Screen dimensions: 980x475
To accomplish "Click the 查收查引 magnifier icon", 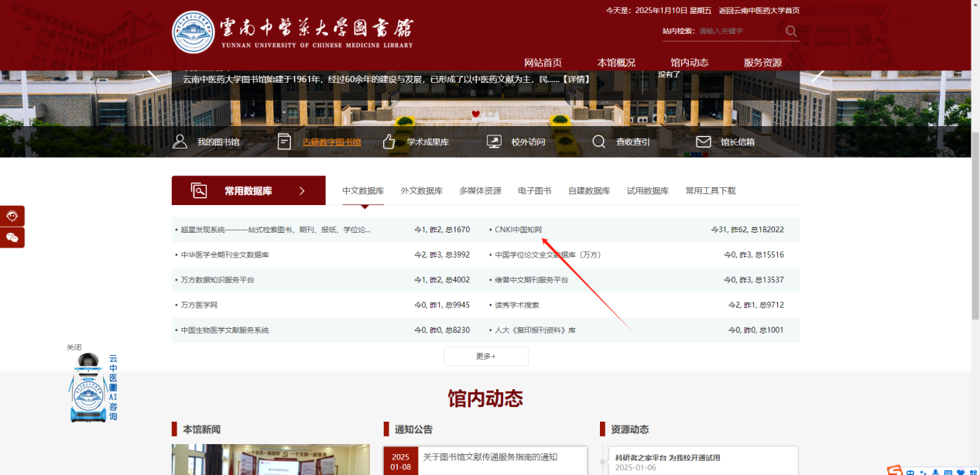I will [x=599, y=142].
